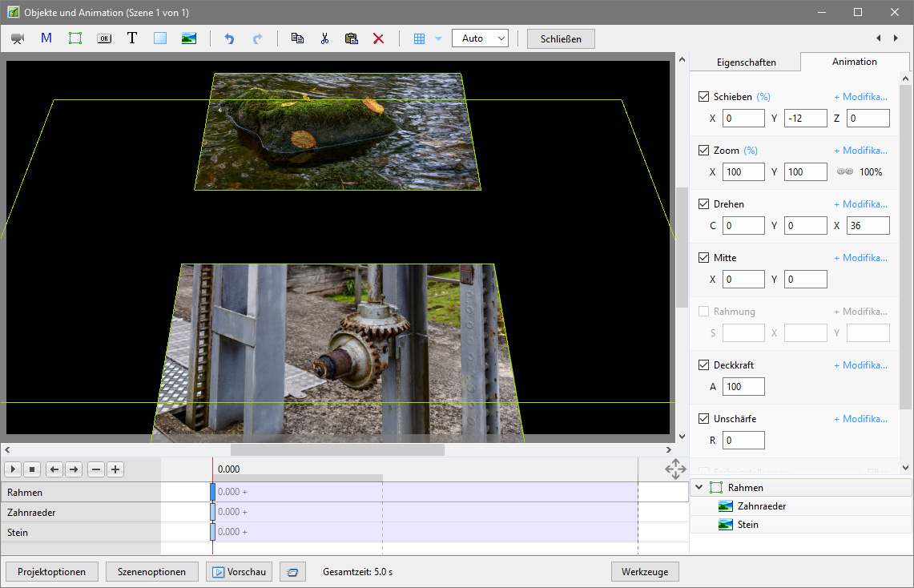Open Projektoptionen
Viewport: 914px width, 588px height.
tap(52, 572)
